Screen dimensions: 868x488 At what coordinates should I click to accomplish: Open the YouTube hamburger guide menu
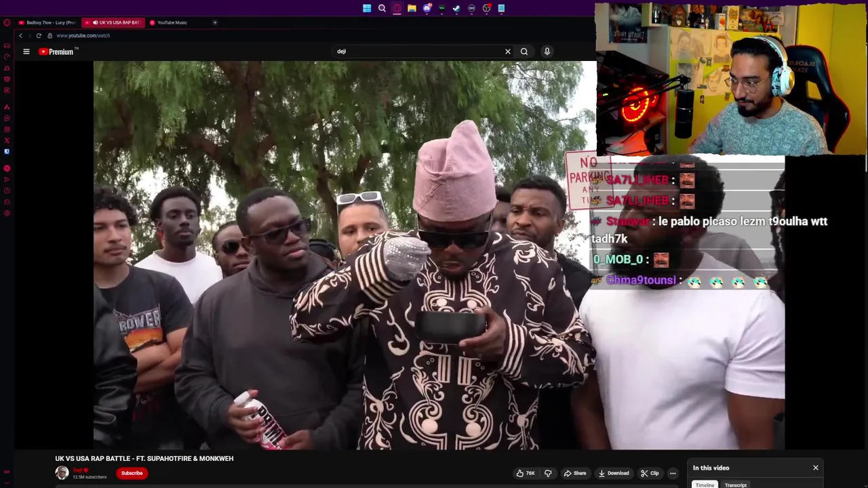(x=26, y=52)
